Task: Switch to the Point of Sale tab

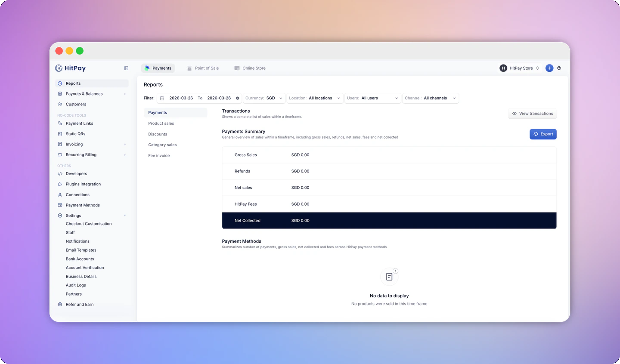Action: [x=203, y=68]
